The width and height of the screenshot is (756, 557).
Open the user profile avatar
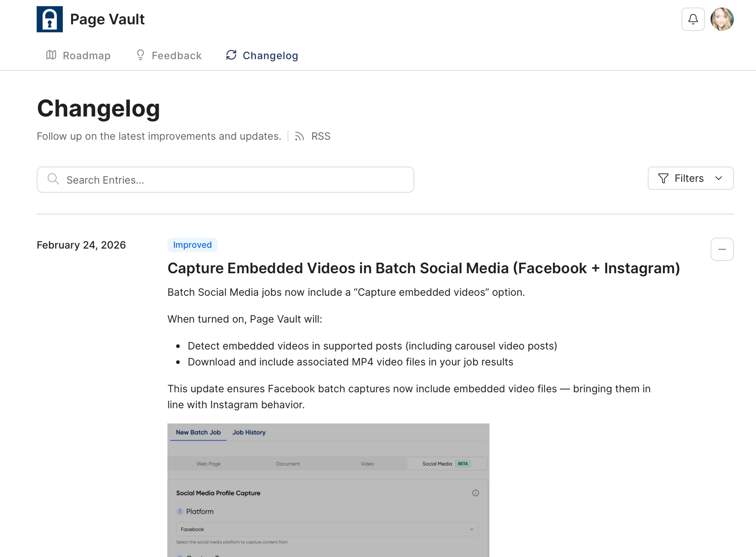722,19
